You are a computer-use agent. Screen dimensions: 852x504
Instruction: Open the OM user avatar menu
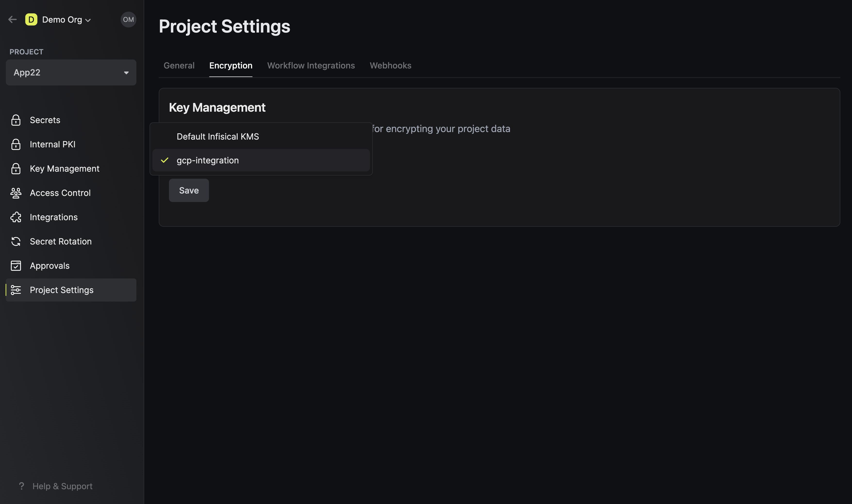128,20
